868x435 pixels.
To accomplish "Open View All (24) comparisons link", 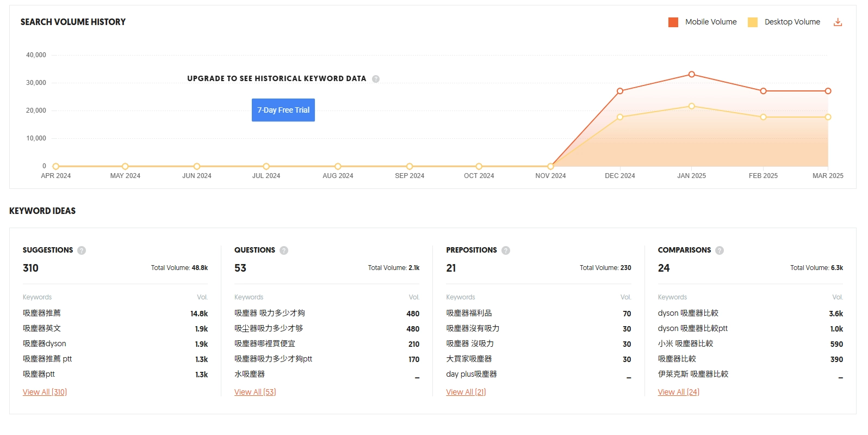I will [x=679, y=392].
